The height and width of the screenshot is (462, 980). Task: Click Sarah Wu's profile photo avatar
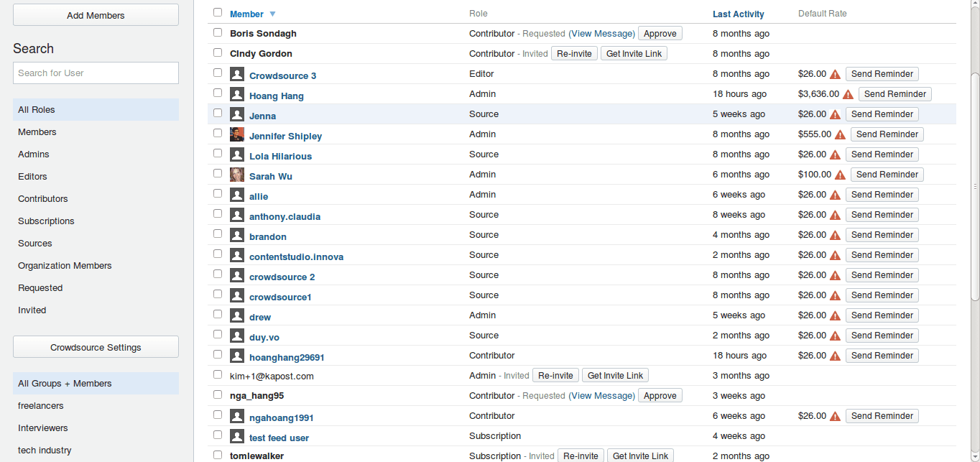pos(237,175)
